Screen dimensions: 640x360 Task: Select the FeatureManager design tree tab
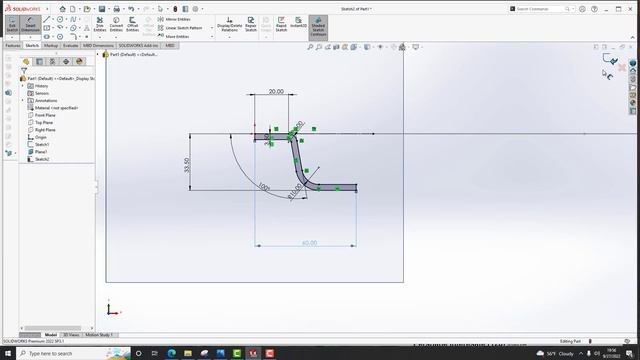(26, 62)
